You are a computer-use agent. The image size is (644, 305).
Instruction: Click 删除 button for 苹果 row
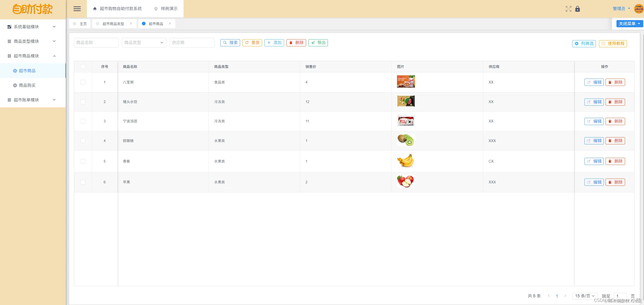point(615,182)
